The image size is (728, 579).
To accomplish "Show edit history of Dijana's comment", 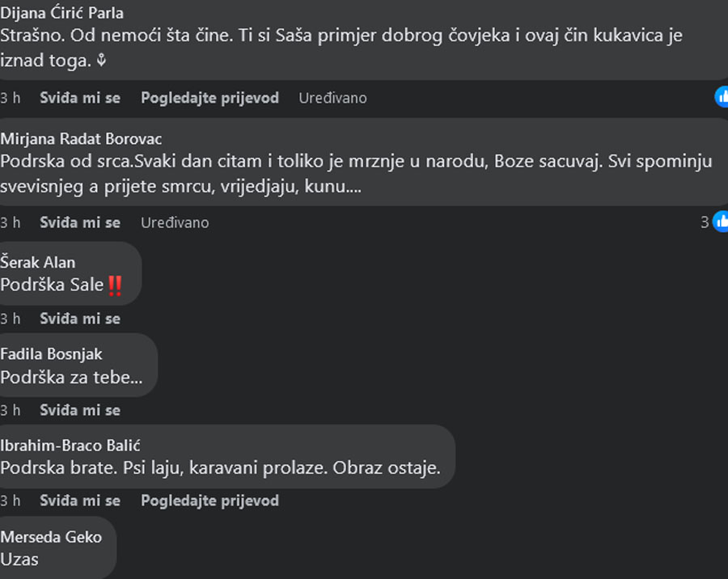I will point(332,98).
